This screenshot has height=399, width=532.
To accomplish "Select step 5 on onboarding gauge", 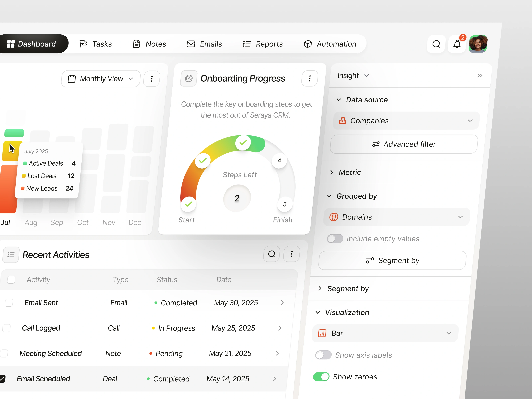I will tap(285, 204).
